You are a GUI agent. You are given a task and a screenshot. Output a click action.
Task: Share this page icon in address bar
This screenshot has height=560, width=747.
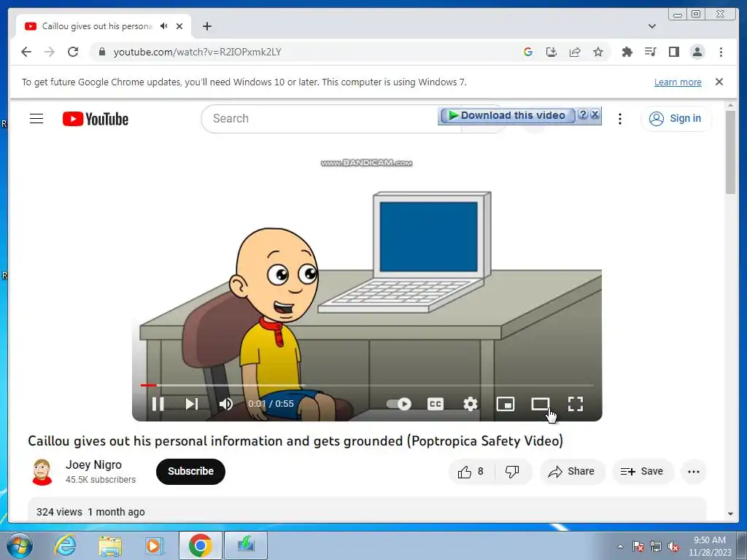click(x=575, y=52)
